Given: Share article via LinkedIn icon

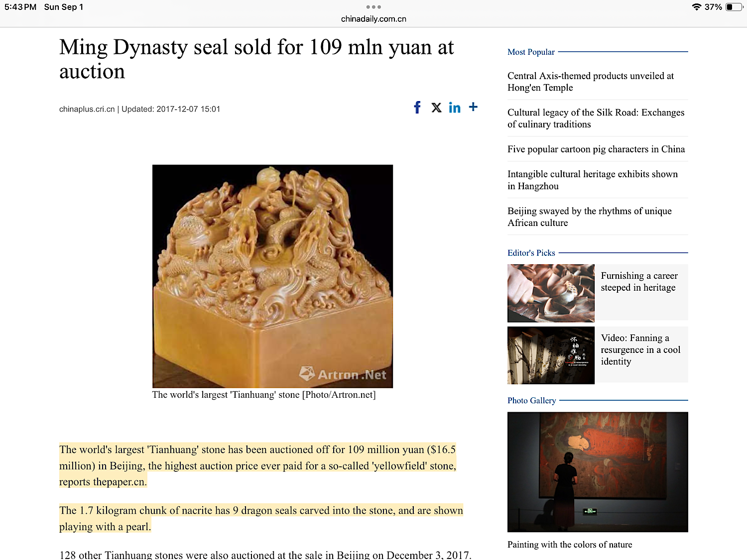Looking at the screenshot, I should click(x=454, y=108).
